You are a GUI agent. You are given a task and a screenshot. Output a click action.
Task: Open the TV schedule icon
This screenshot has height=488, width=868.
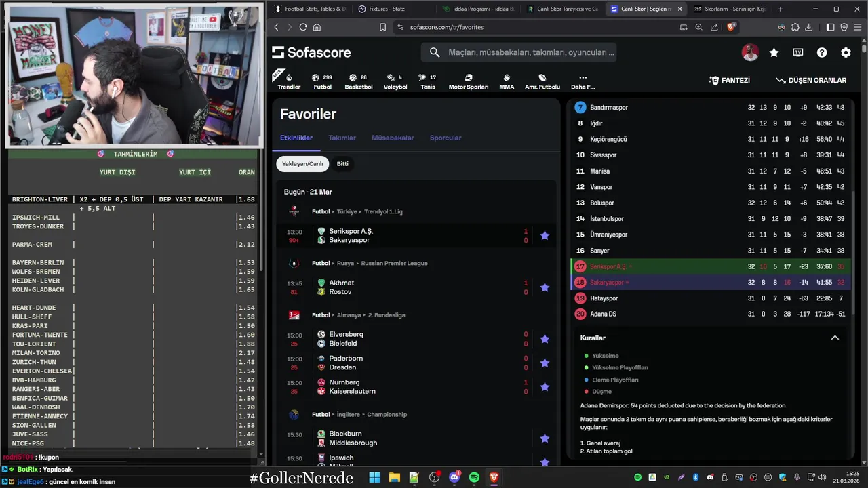coord(798,52)
